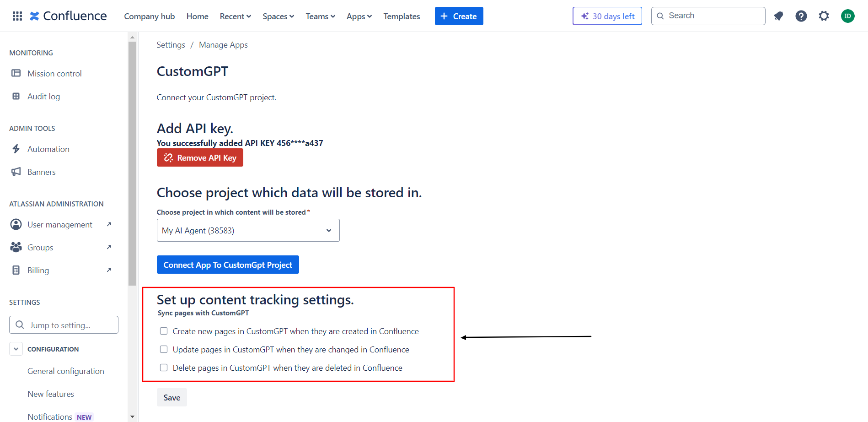Open the ID profile avatar
Image resolution: width=868 pixels, height=422 pixels.
(x=848, y=16)
